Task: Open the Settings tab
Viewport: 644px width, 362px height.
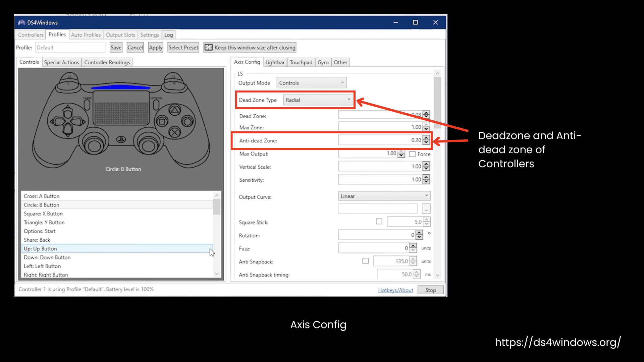Action: [x=150, y=35]
